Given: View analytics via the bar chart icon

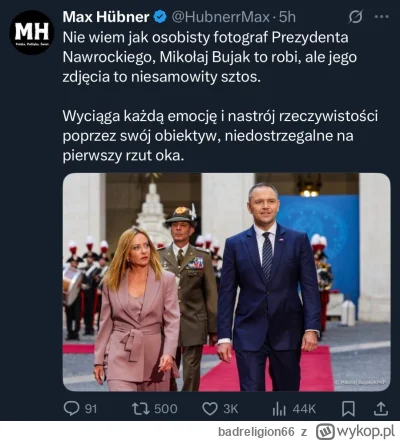Looking at the screenshot, I should coord(279,409).
